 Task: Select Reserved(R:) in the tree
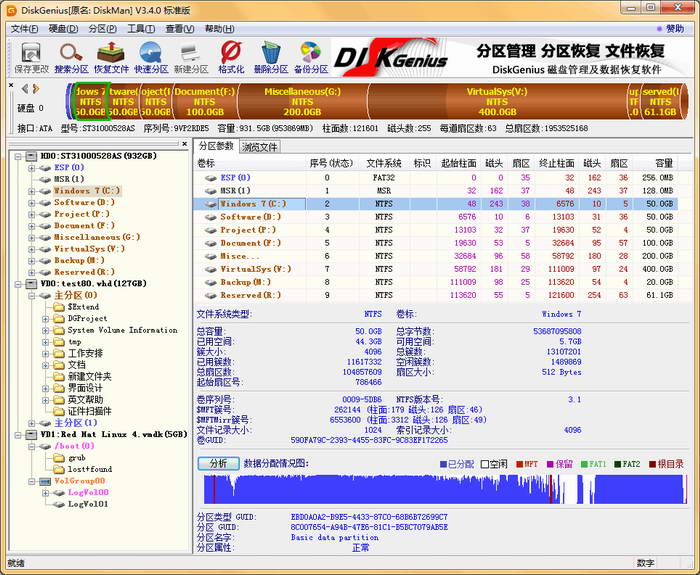tap(84, 272)
